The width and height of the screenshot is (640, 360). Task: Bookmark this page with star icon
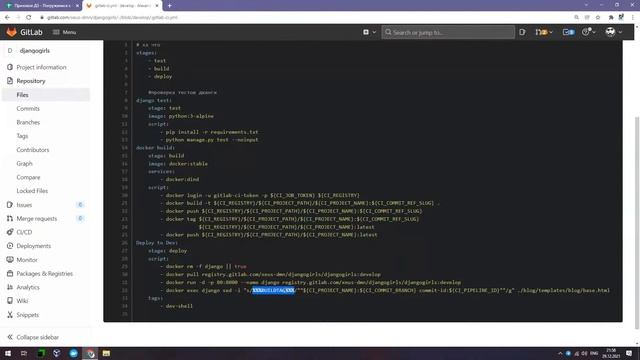click(x=598, y=17)
